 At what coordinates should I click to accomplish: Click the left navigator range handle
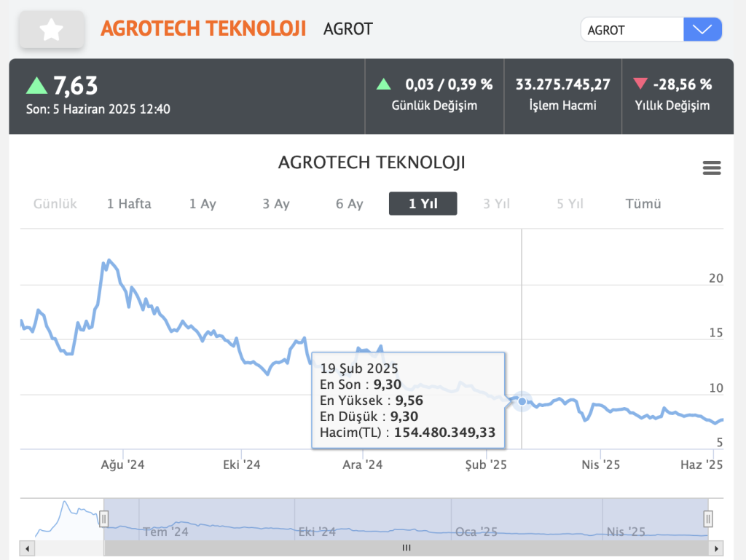click(x=103, y=518)
